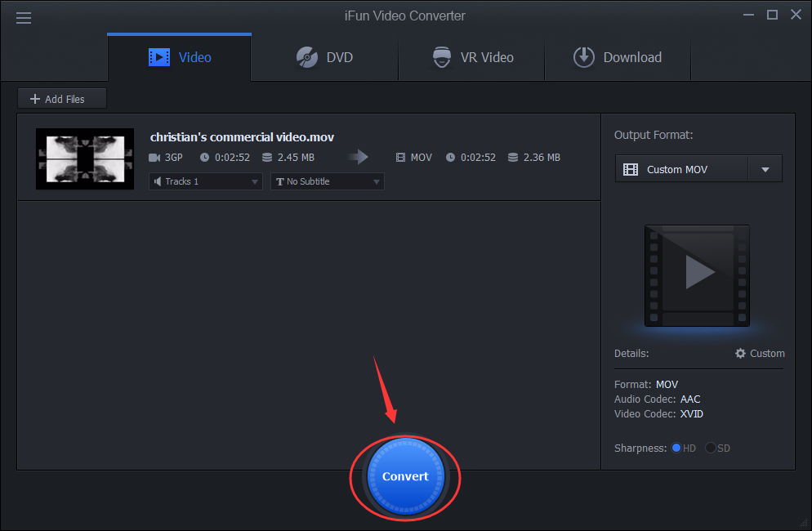The height and width of the screenshot is (531, 812).
Task: Click the output format film preview image
Action: [x=697, y=275]
